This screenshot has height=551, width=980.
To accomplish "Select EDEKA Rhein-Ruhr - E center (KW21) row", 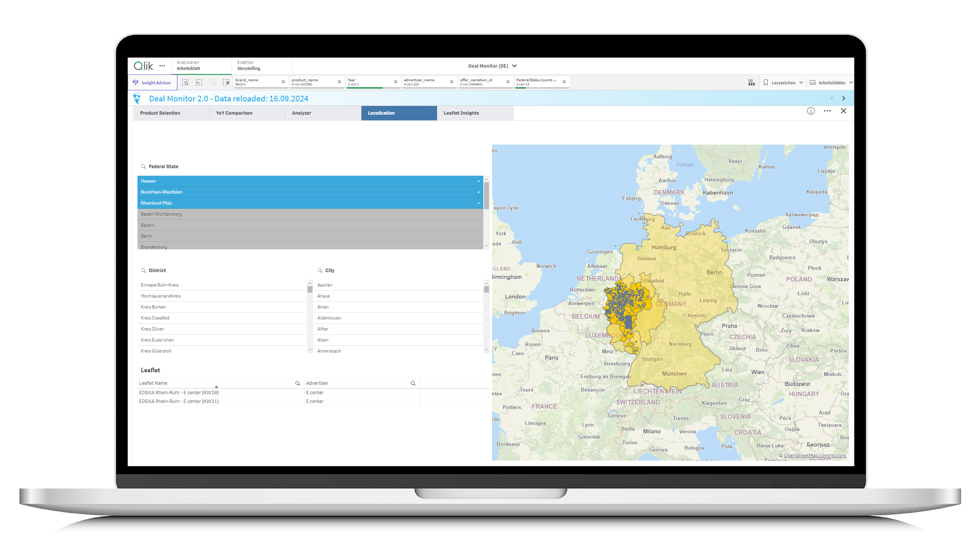I will click(314, 402).
